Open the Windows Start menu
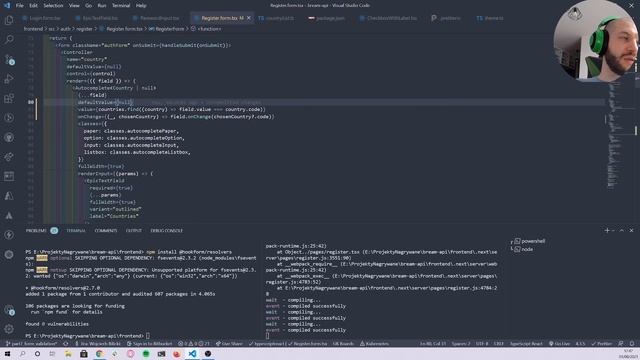The image size is (640, 360). tap(7, 353)
